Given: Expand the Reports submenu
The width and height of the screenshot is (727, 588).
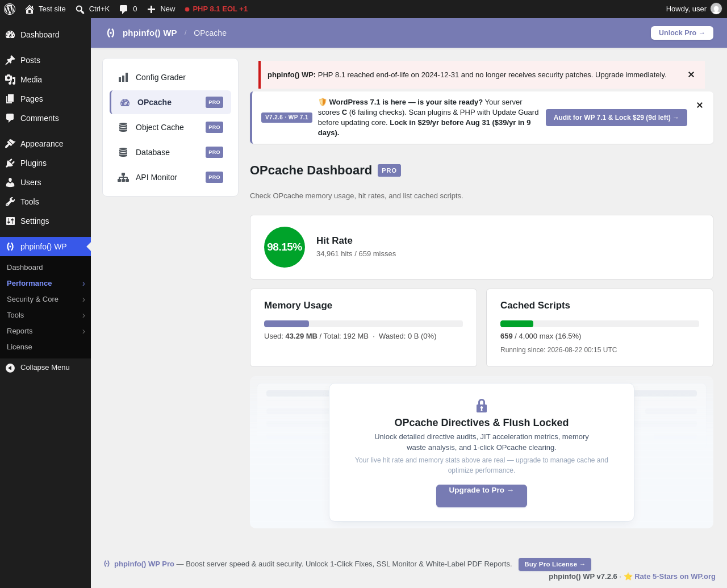Looking at the screenshot, I should [x=83, y=331].
